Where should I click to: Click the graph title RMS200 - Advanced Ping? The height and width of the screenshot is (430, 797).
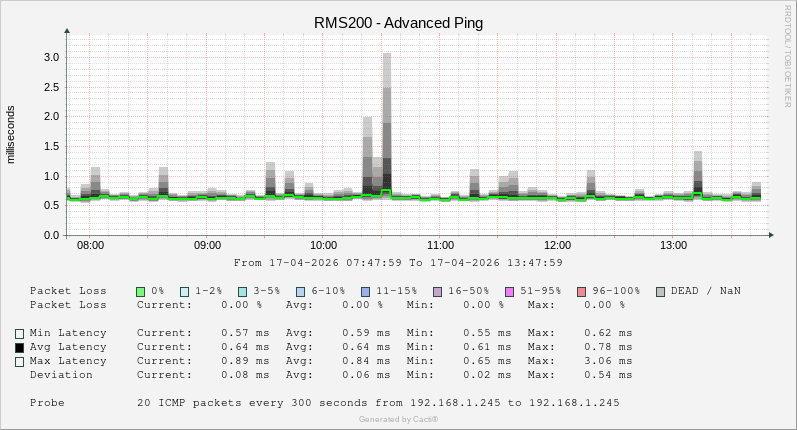point(398,23)
